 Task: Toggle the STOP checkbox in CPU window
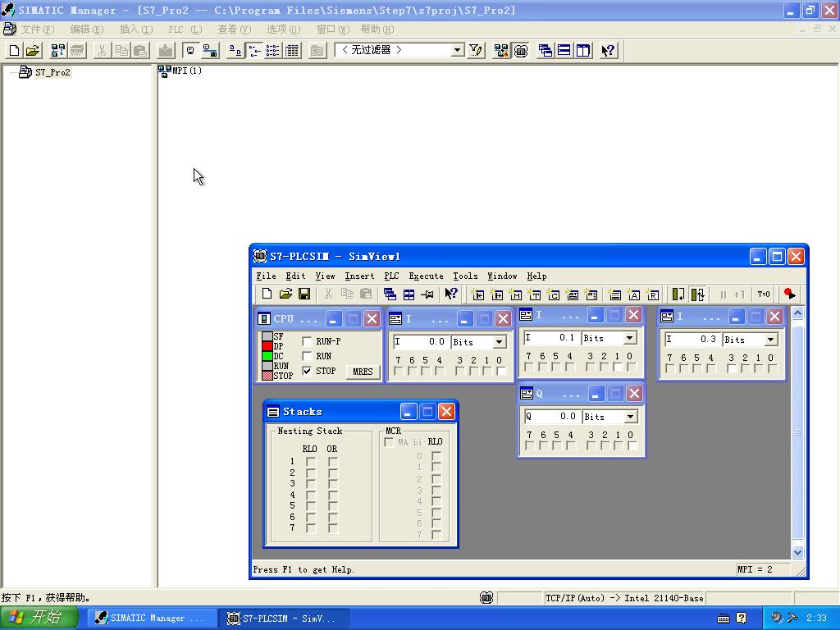point(307,371)
